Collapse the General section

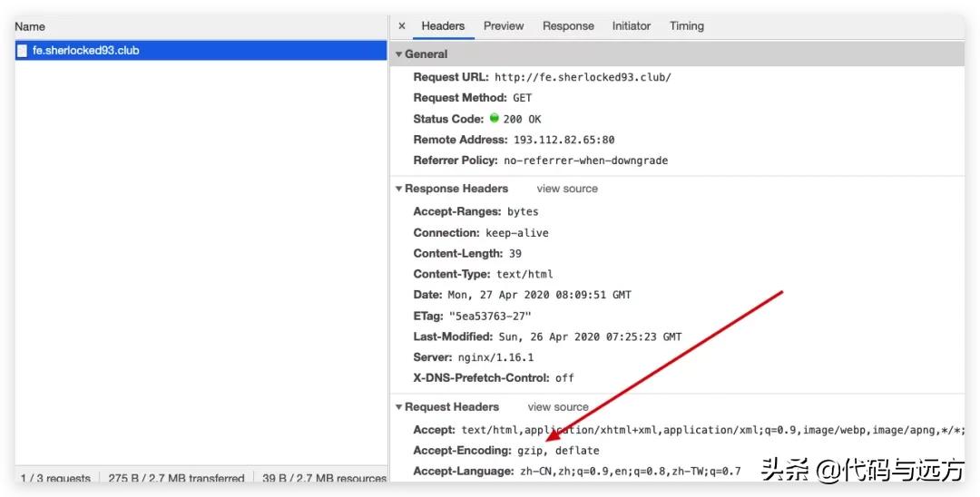[x=398, y=54]
